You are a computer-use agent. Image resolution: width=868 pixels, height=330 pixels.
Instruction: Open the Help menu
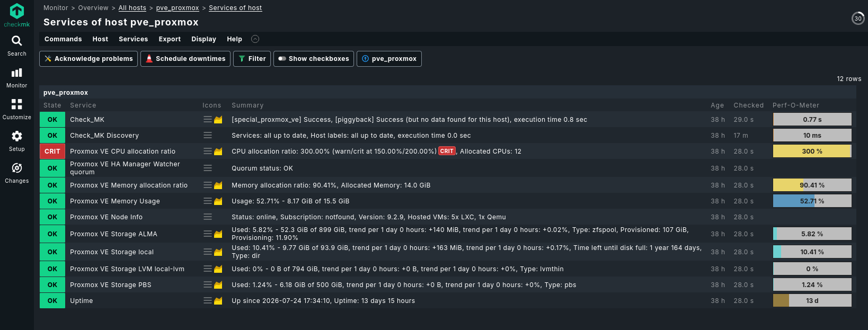coord(234,39)
